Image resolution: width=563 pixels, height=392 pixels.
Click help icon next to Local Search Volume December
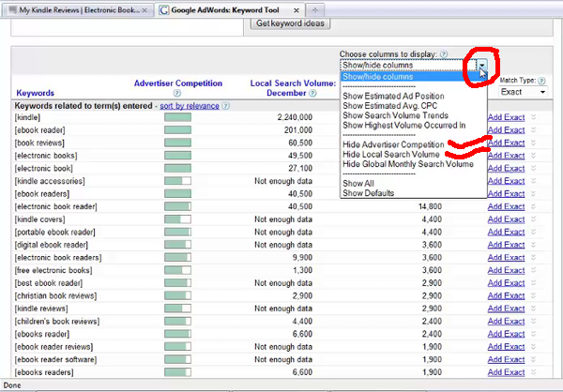click(x=313, y=94)
